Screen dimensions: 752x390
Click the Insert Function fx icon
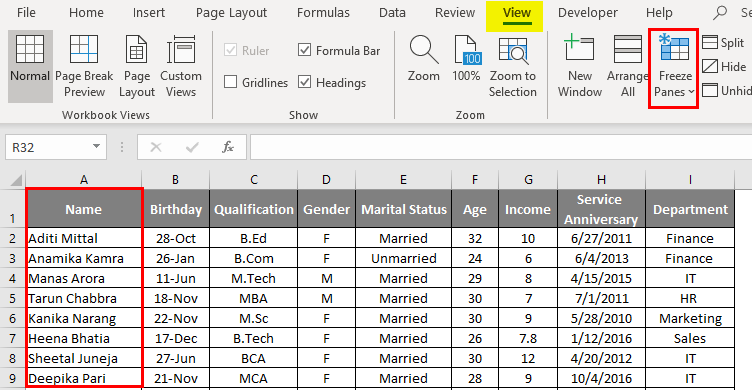(228, 147)
